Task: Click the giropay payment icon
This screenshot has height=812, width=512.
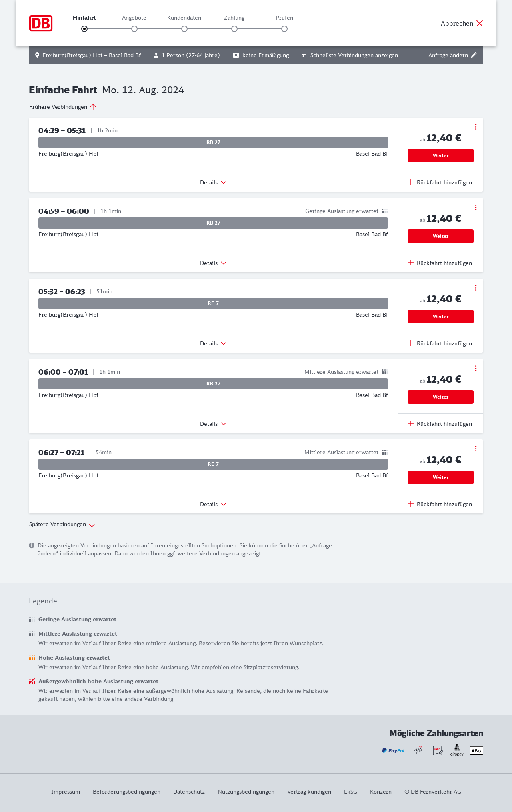Action: click(457, 750)
